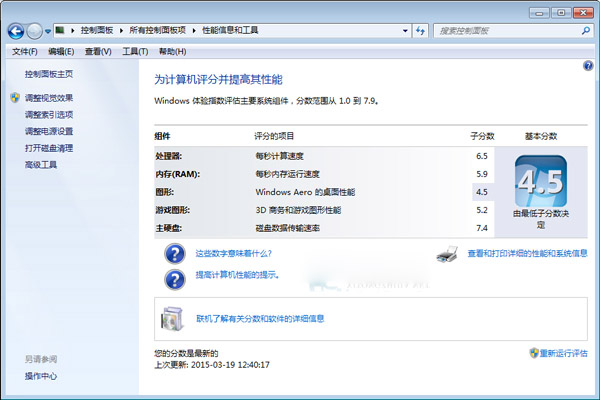Open 调整电源设置 link

click(x=49, y=131)
